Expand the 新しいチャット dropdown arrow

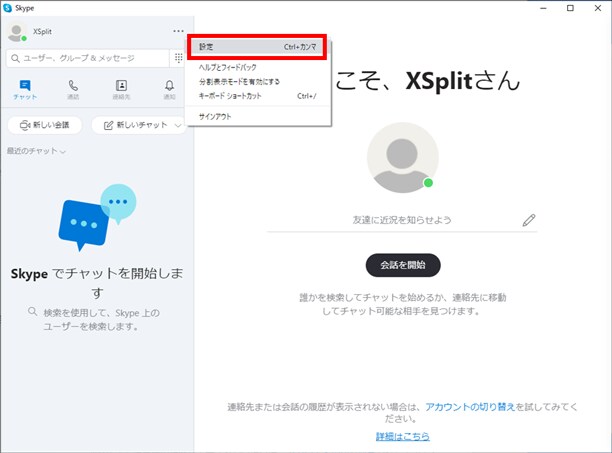(178, 125)
